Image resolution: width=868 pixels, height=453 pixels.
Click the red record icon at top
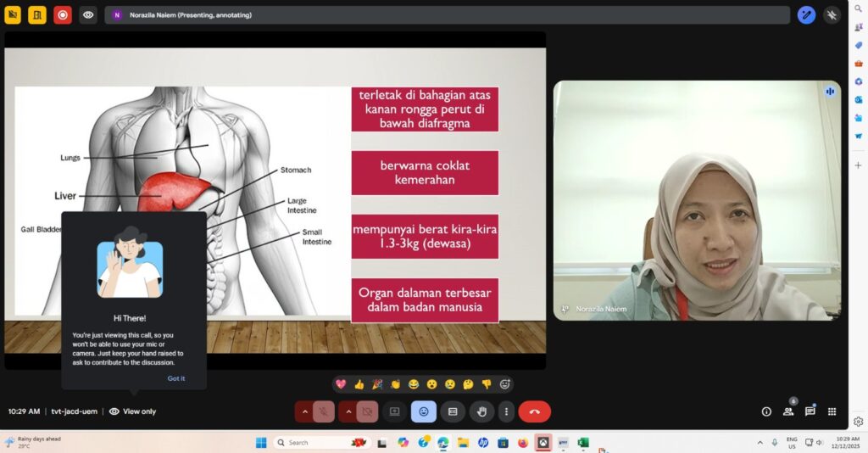(63, 14)
